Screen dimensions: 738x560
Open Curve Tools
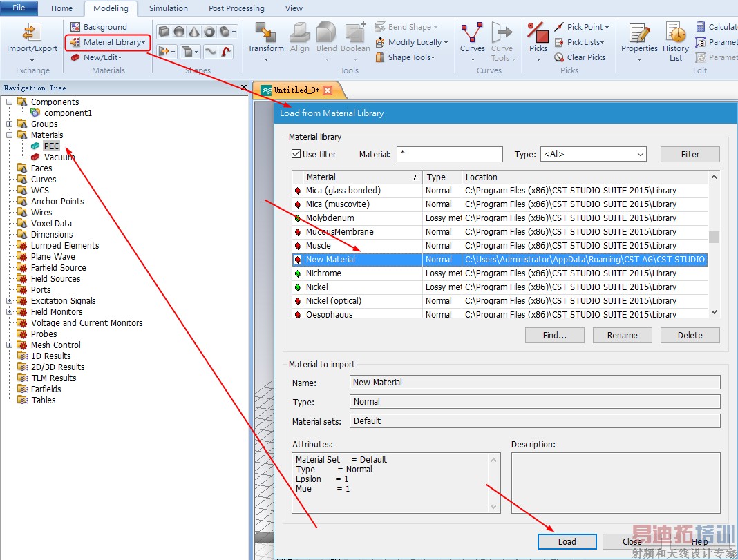[502, 41]
